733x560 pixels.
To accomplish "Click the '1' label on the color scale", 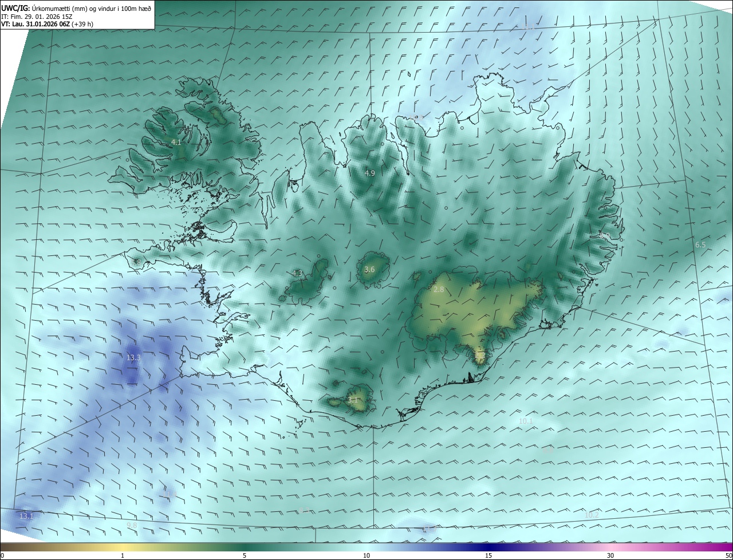I will (123, 555).
